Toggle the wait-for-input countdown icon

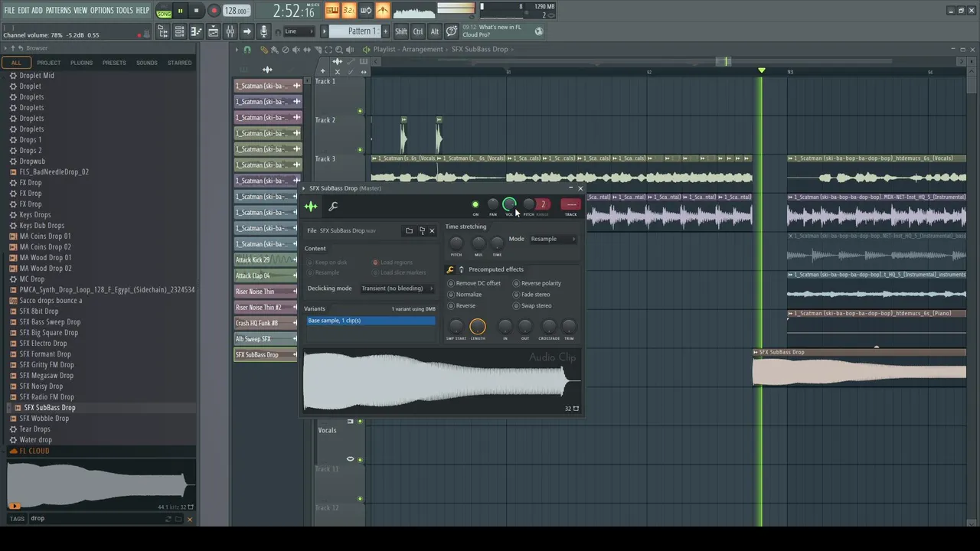(x=348, y=10)
